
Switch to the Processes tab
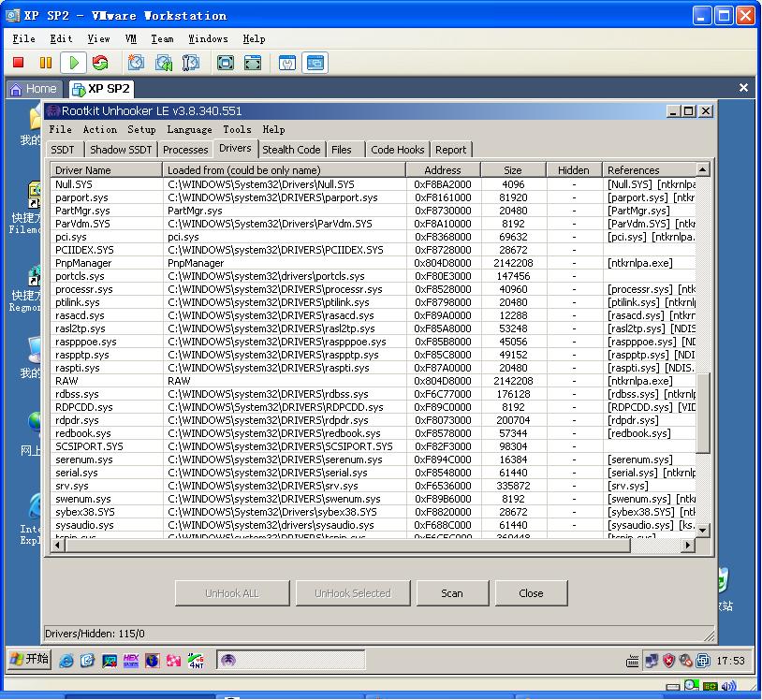tap(185, 150)
